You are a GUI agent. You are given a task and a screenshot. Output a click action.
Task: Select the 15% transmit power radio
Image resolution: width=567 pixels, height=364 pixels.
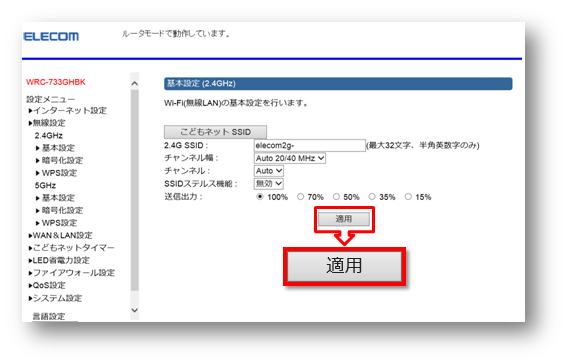(x=408, y=197)
